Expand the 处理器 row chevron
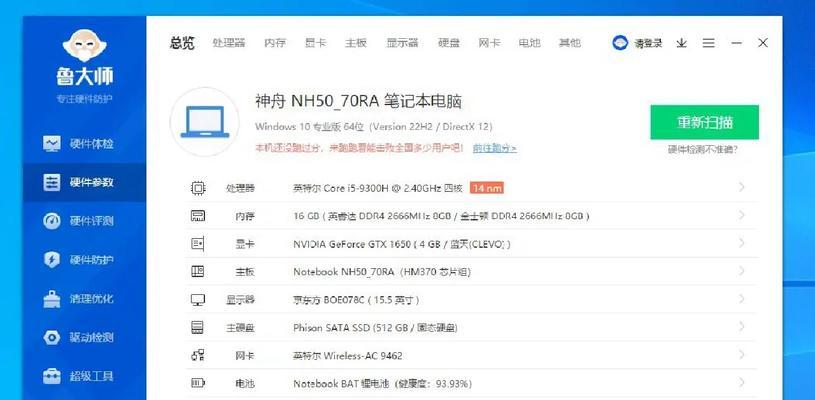The image size is (815, 400). 742,187
